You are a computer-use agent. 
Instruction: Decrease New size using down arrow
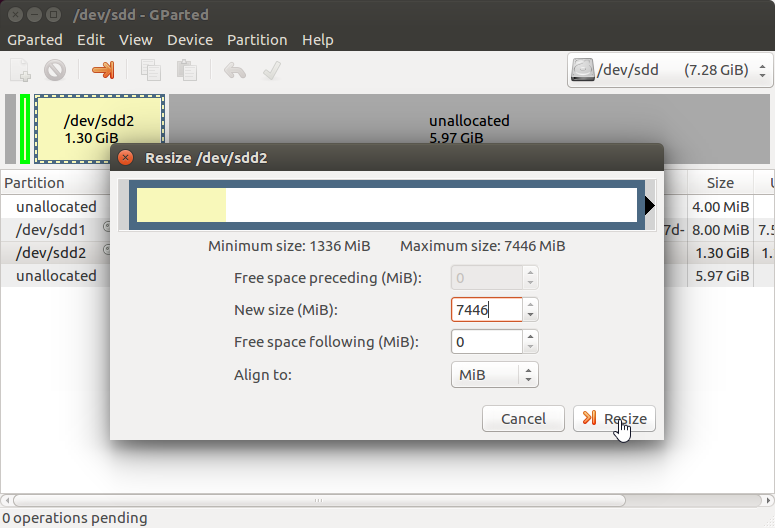tap(530, 315)
